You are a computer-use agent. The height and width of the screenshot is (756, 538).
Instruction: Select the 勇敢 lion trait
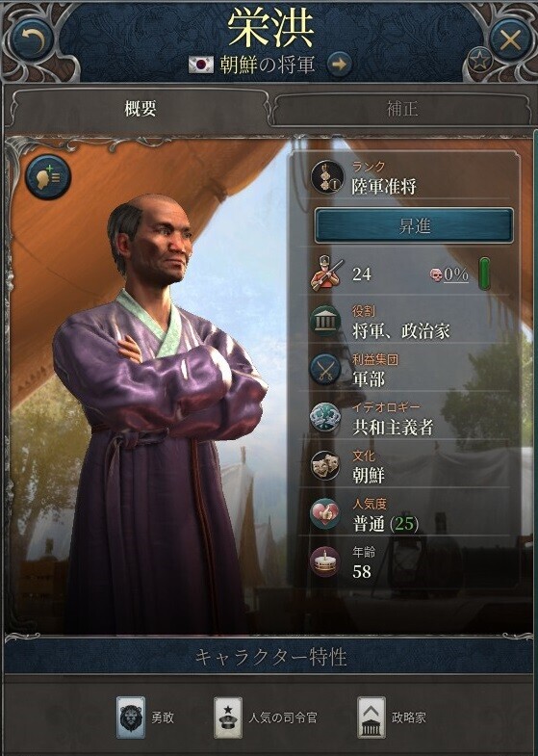click(x=131, y=717)
